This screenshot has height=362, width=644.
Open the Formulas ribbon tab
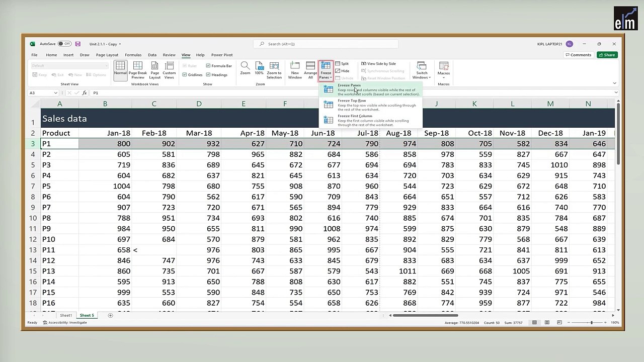pyautogui.click(x=133, y=55)
